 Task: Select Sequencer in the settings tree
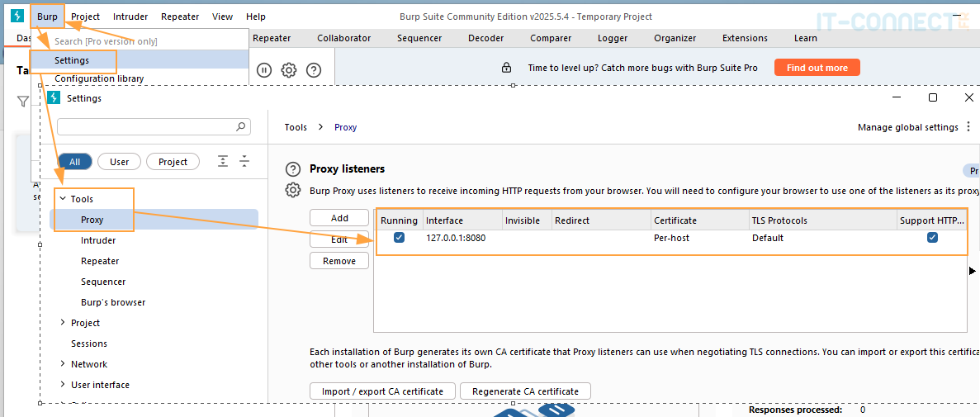[x=103, y=282]
